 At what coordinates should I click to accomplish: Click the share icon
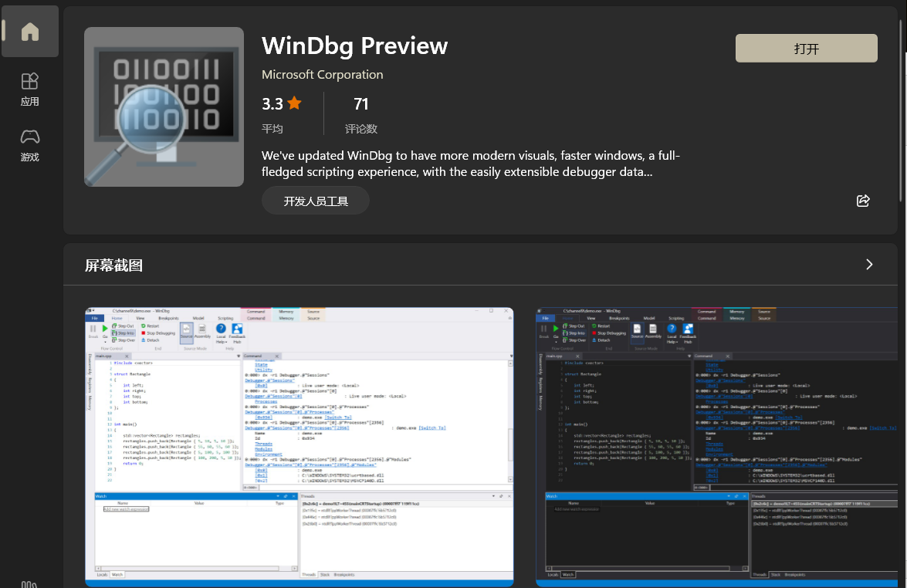click(863, 201)
